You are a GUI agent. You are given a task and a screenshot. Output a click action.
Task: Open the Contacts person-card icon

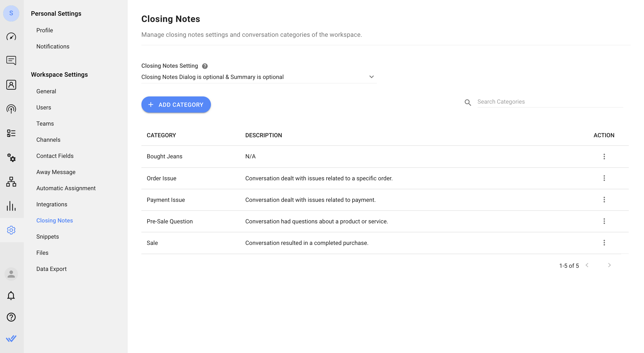[11, 85]
